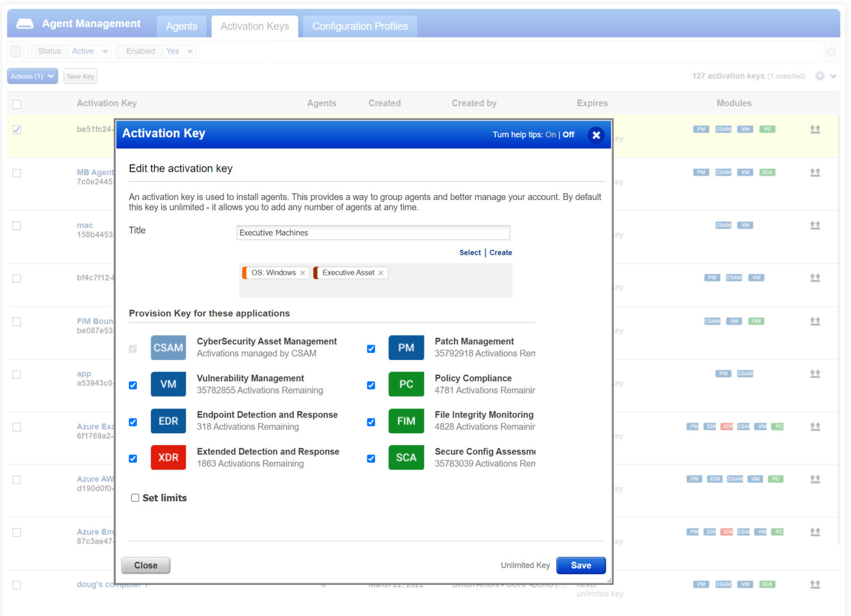
Task: Select the EDR application icon
Action: 168,421
